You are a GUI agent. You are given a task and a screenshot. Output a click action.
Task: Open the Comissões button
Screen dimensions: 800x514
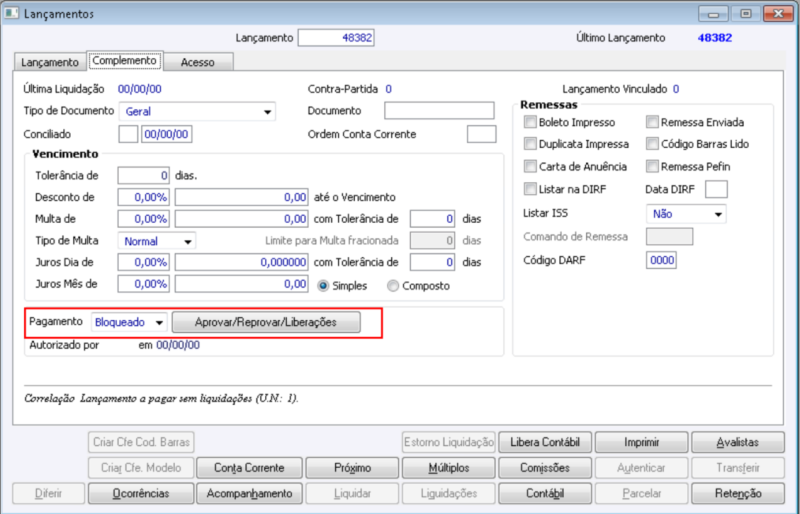545,468
